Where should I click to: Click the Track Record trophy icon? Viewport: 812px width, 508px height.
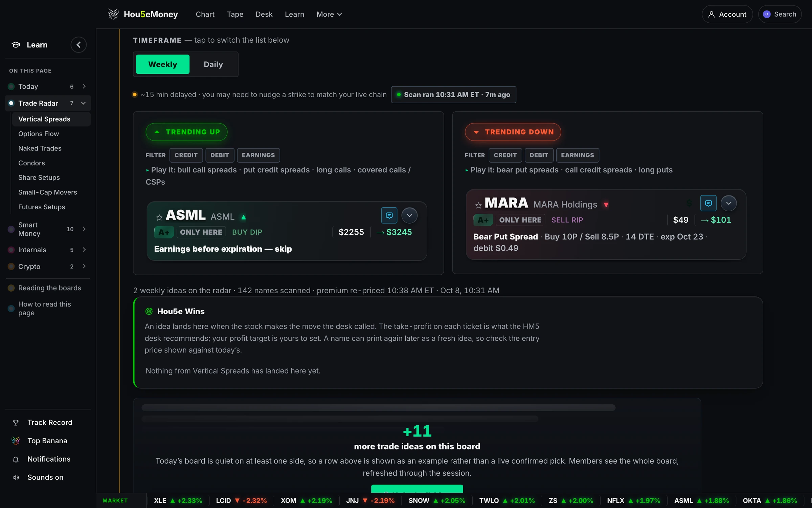[16, 422]
